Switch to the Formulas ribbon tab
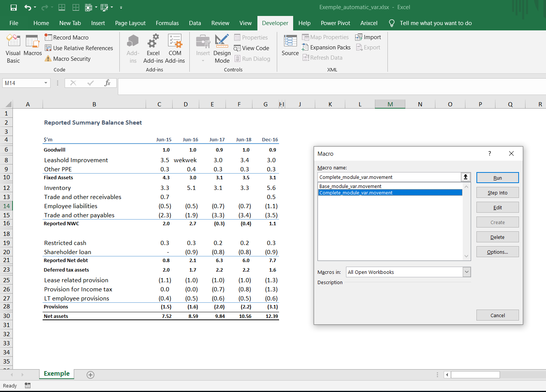The image size is (546, 392). click(x=167, y=23)
